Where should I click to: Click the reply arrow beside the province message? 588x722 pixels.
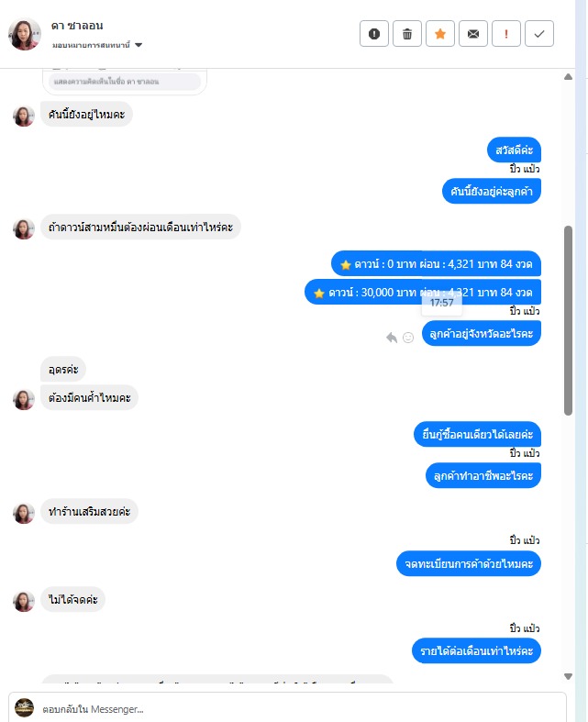click(392, 338)
